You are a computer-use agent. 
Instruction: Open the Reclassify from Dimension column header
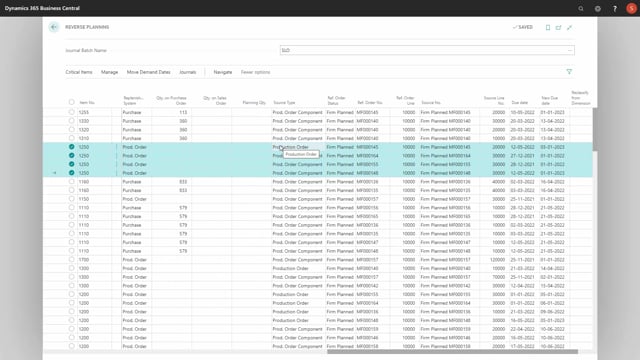(x=581, y=98)
